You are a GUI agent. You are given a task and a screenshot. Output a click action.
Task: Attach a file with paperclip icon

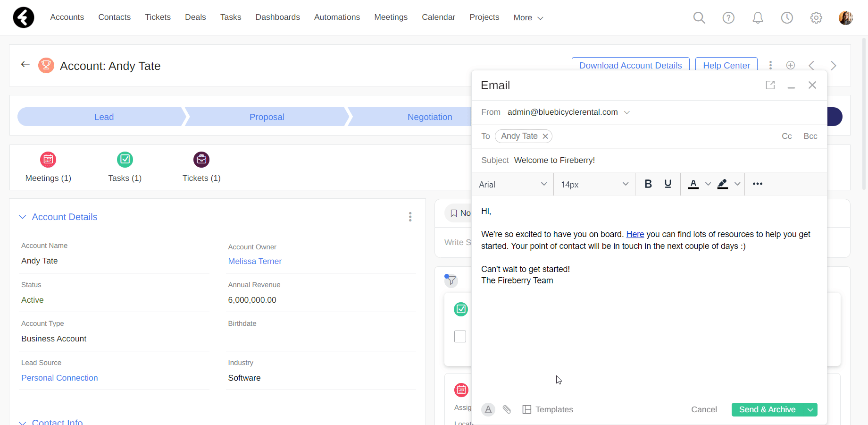point(507,409)
